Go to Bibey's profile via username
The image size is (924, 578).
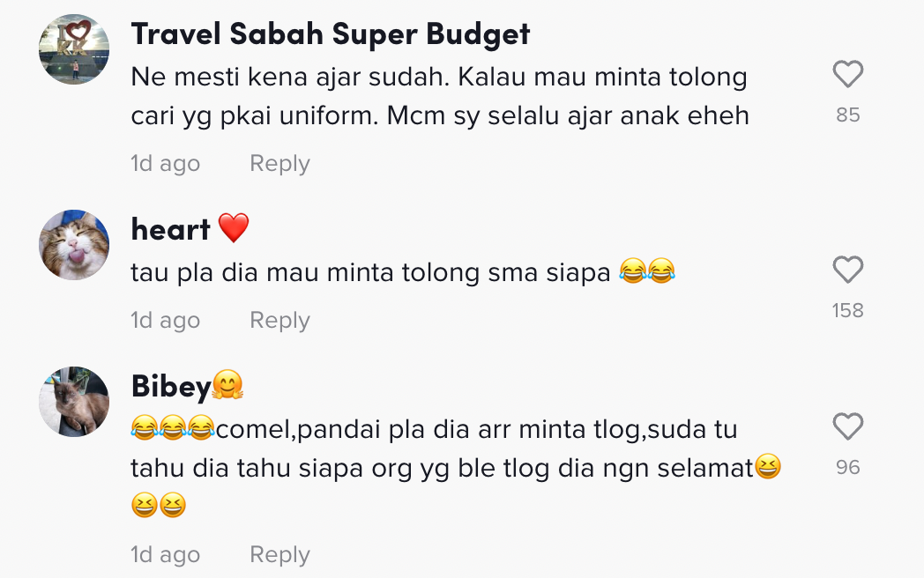click(x=172, y=387)
